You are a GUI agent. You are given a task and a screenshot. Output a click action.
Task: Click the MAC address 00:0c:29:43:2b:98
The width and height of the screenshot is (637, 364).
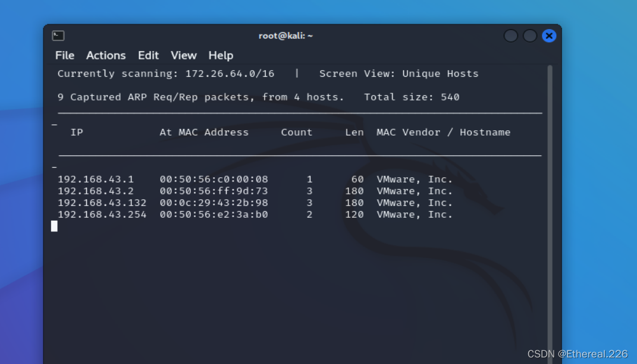tap(214, 202)
